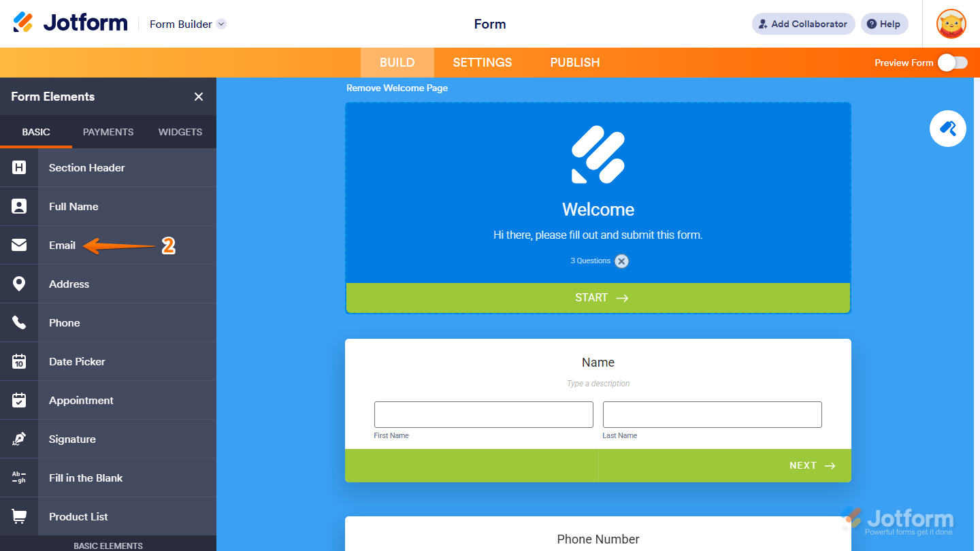Close the Form Elements panel
Screen dimensions: 980x551
pyautogui.click(x=198, y=97)
